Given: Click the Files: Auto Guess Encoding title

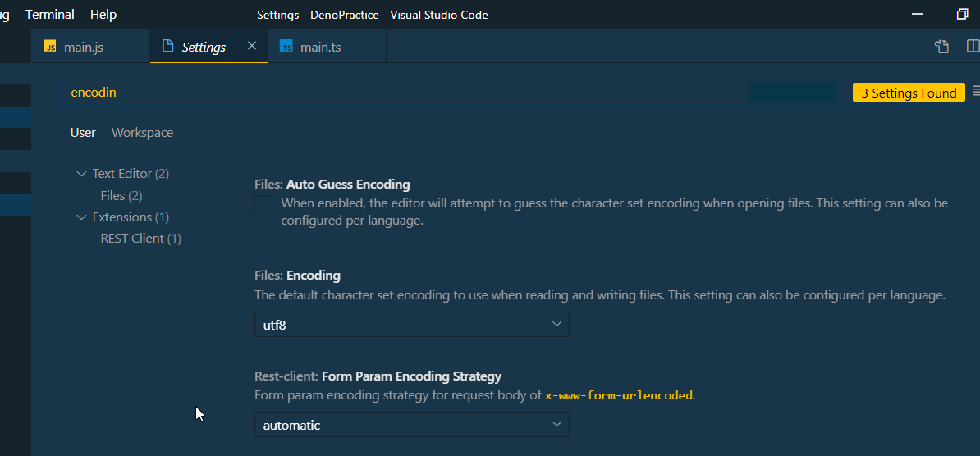Looking at the screenshot, I should [x=332, y=185].
